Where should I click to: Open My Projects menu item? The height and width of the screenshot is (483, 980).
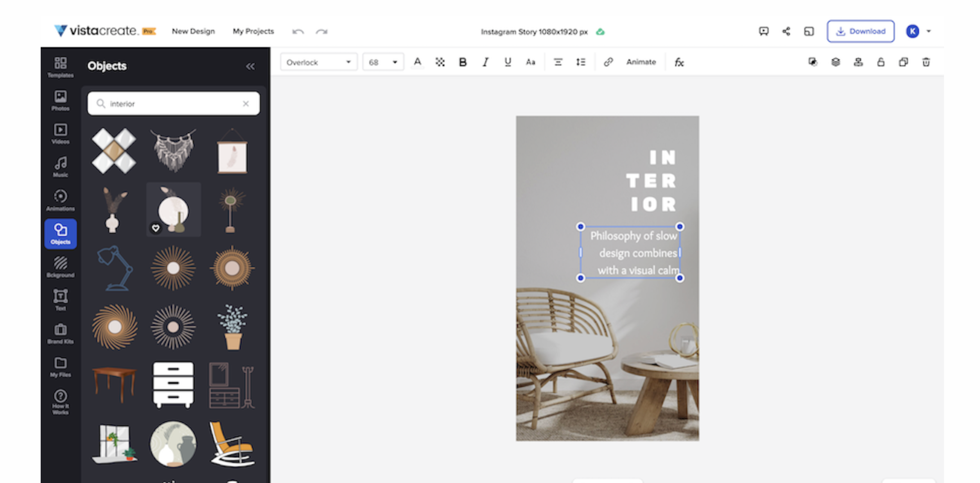(253, 31)
